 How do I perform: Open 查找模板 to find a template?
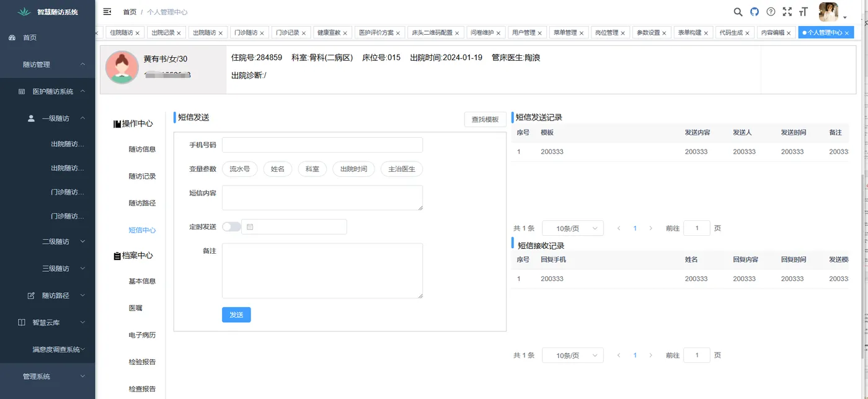click(x=485, y=119)
